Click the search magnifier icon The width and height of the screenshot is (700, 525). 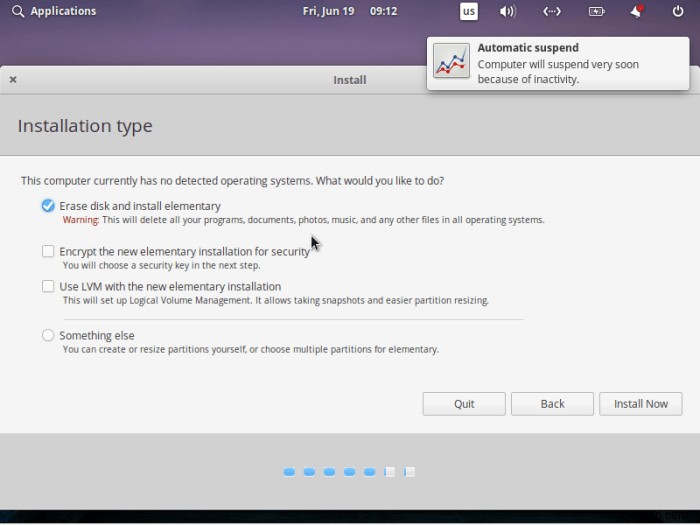point(18,11)
